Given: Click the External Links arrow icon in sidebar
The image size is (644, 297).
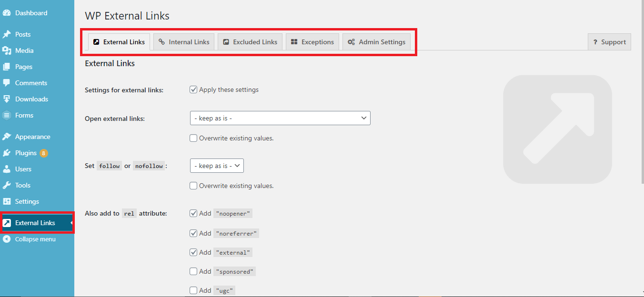Looking at the screenshot, I should (7, 223).
